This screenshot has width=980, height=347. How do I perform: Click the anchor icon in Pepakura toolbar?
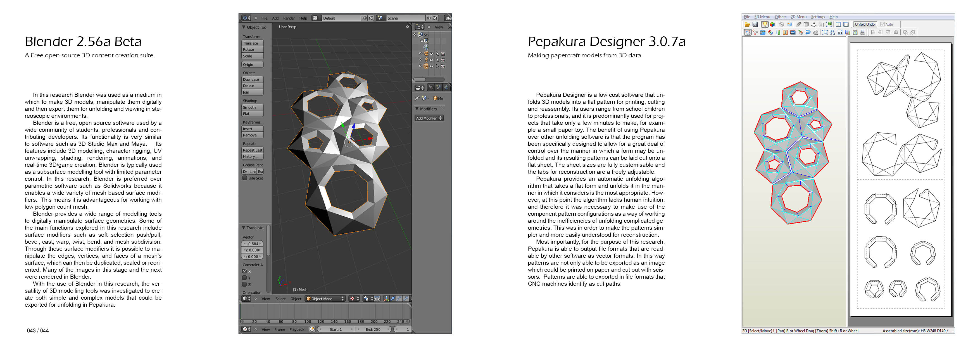(814, 24)
